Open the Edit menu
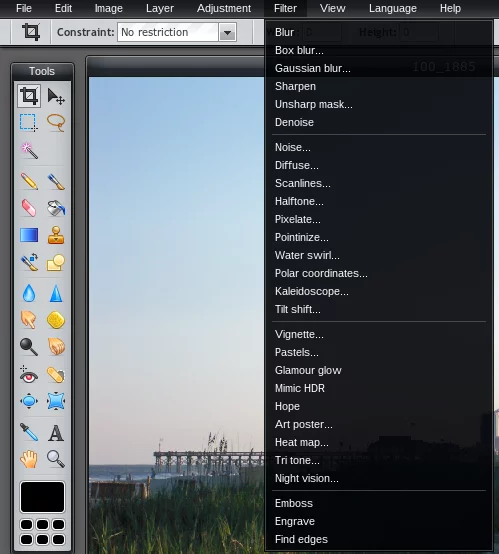This screenshot has height=554, width=499. [x=63, y=8]
